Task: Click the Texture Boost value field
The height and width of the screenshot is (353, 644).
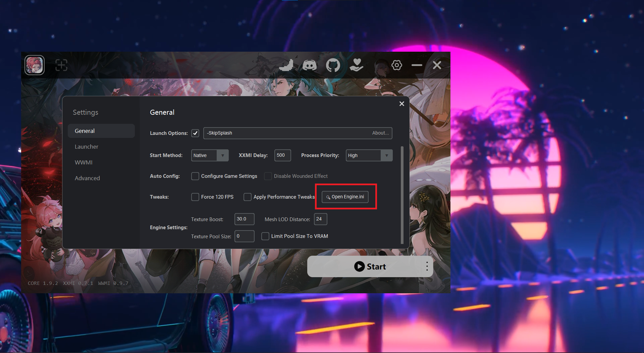Action: 245,219
